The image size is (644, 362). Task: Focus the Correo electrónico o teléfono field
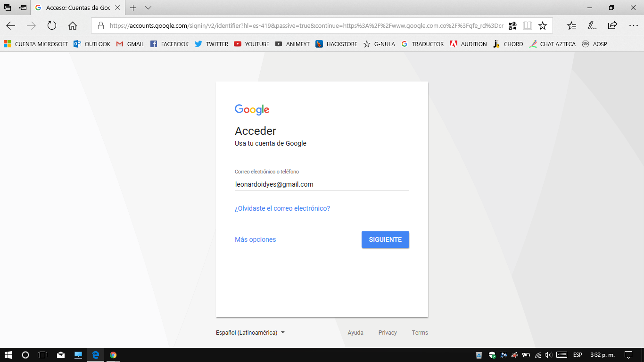coord(322,184)
